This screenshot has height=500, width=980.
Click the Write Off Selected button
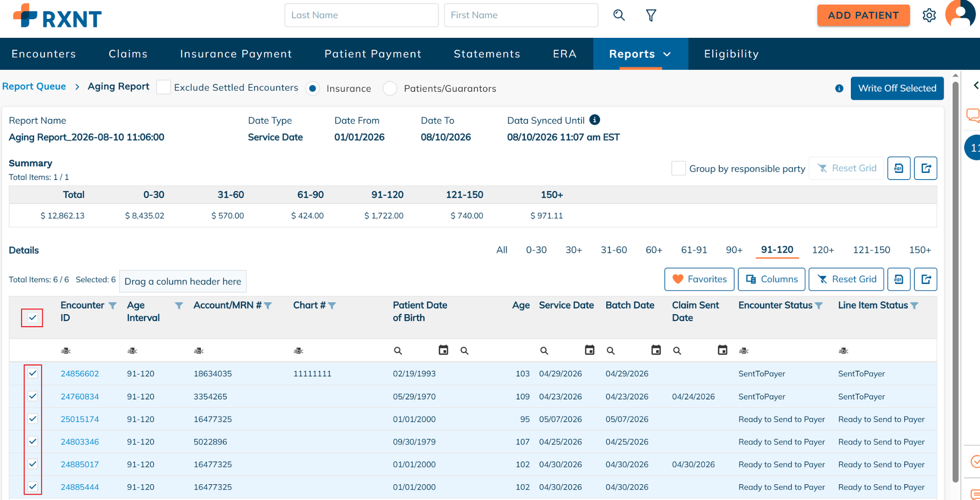[x=897, y=88]
